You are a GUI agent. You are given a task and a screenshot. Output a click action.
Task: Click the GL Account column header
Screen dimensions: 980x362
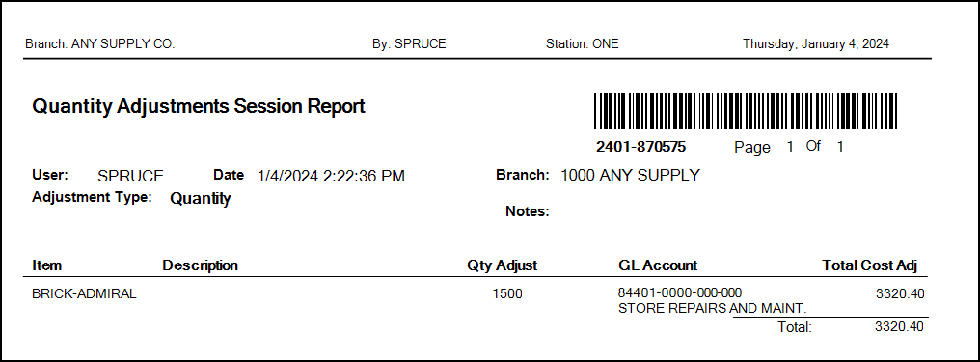click(658, 265)
